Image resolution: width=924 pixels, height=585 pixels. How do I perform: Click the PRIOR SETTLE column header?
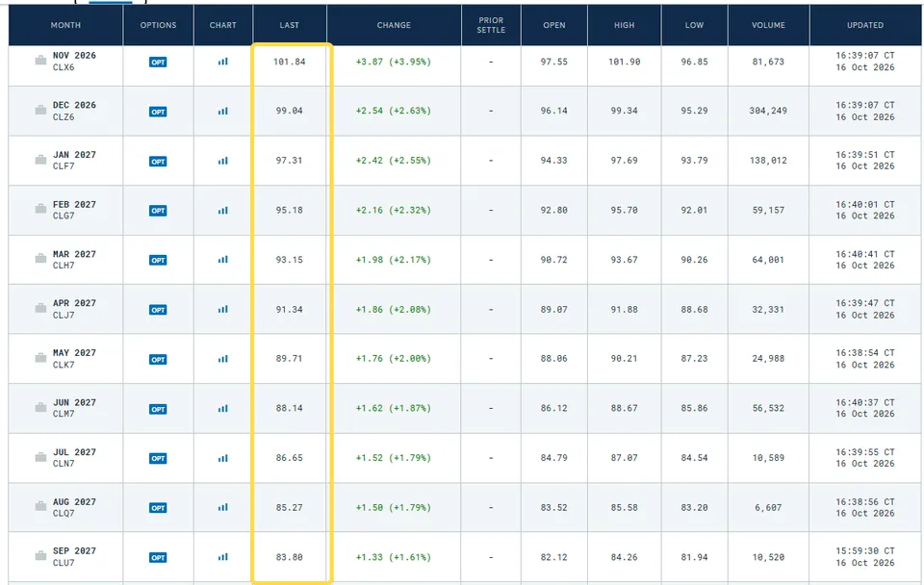[x=491, y=25]
